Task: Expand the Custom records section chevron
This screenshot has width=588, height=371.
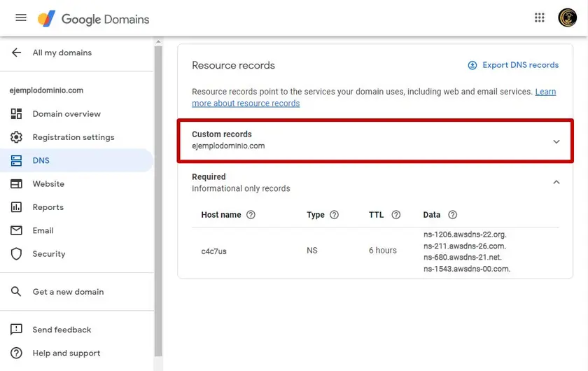Action: tap(556, 142)
